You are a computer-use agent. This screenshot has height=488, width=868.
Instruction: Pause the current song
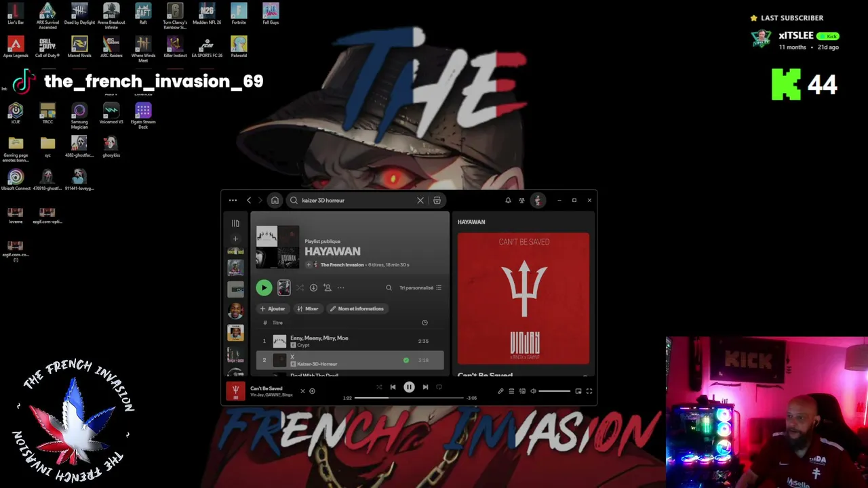[409, 387]
